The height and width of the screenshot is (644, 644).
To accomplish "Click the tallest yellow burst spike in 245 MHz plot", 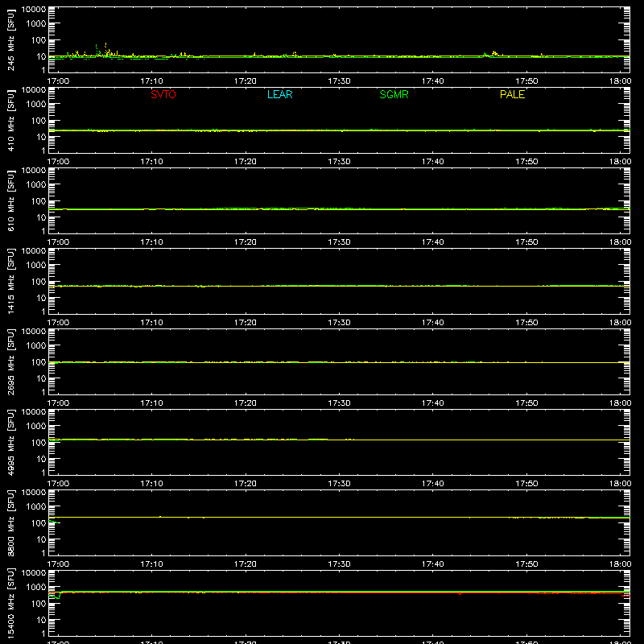I will coord(106,48).
